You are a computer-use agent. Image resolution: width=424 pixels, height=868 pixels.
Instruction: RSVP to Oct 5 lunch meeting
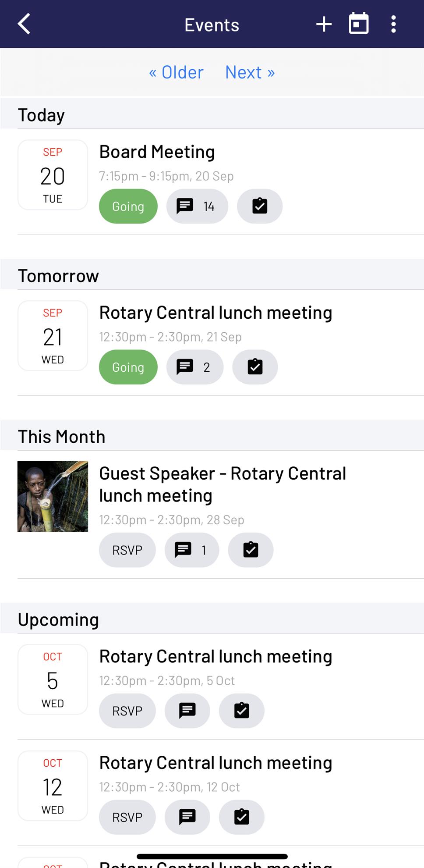click(x=127, y=711)
